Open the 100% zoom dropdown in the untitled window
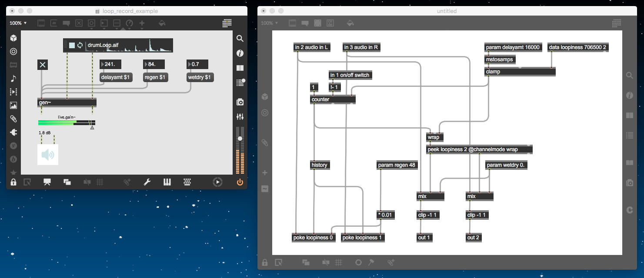 pos(269,23)
